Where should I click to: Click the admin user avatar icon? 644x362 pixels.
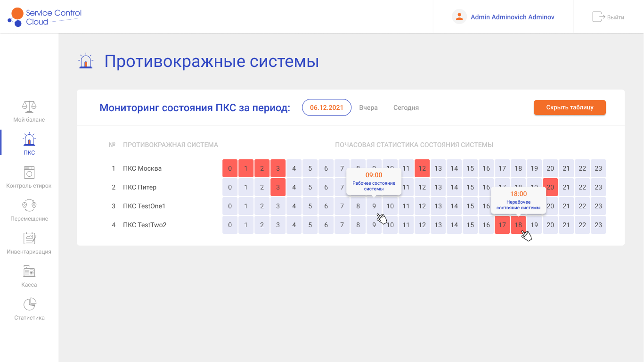(459, 17)
